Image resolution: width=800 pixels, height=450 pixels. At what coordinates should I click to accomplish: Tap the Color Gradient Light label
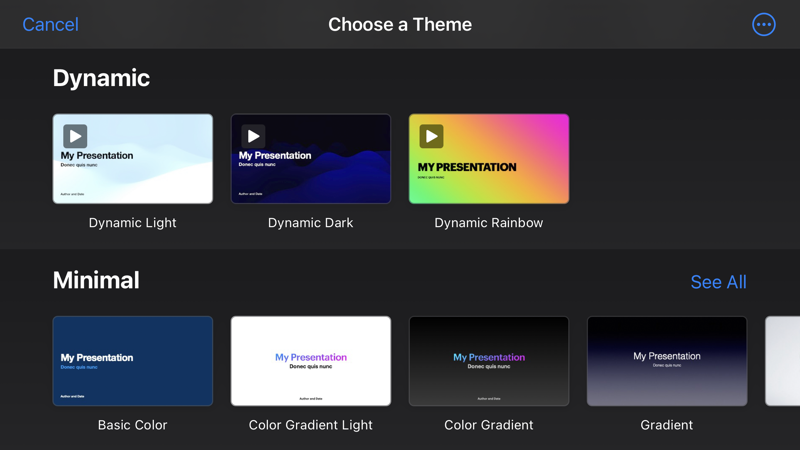tap(311, 425)
